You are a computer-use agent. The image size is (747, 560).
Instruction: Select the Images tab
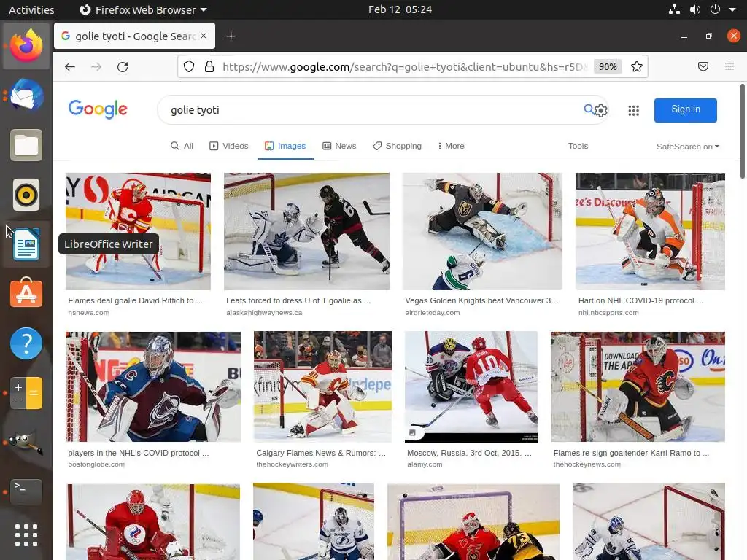tap(285, 146)
